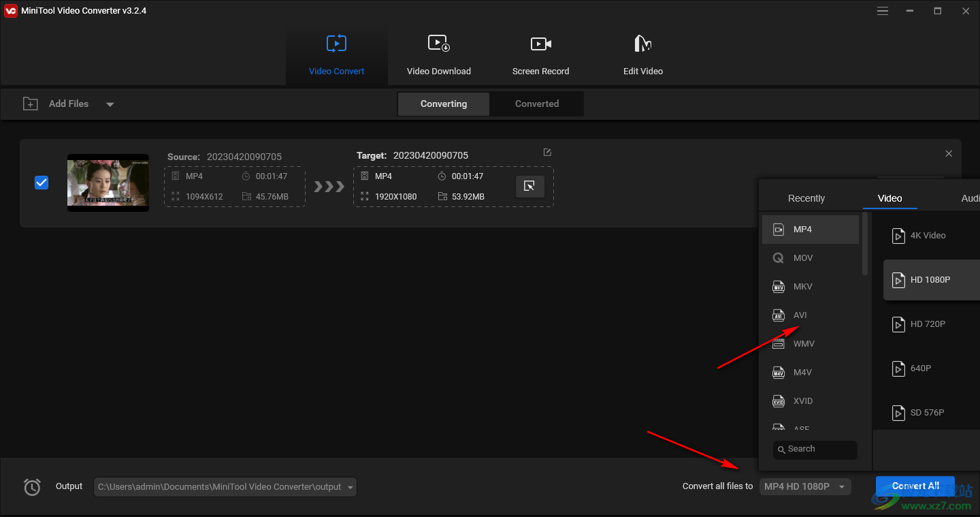This screenshot has width=980, height=517.
Task: Choose 4K Video quality preset
Action: [x=932, y=236]
